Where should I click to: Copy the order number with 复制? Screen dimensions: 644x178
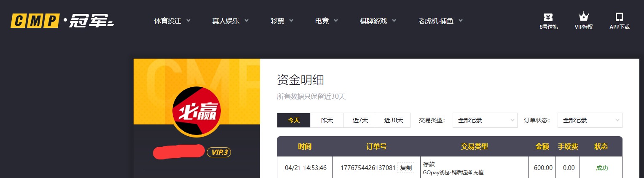[x=406, y=168]
